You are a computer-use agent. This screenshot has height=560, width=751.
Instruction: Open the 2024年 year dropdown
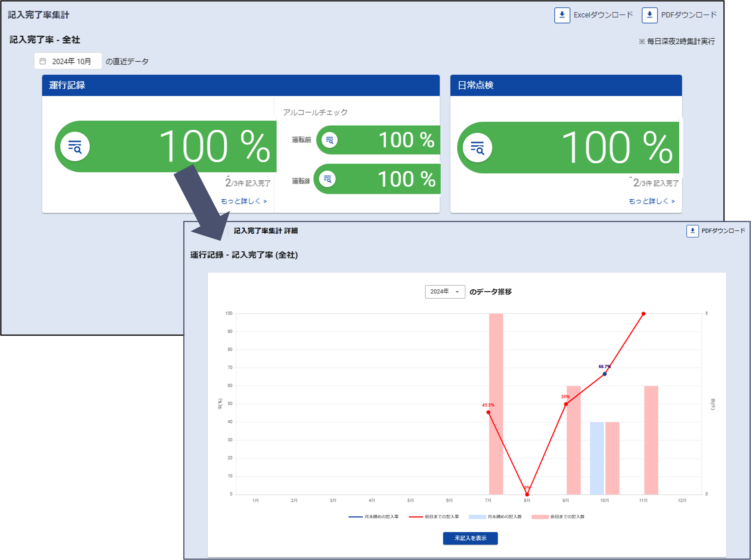(x=445, y=292)
